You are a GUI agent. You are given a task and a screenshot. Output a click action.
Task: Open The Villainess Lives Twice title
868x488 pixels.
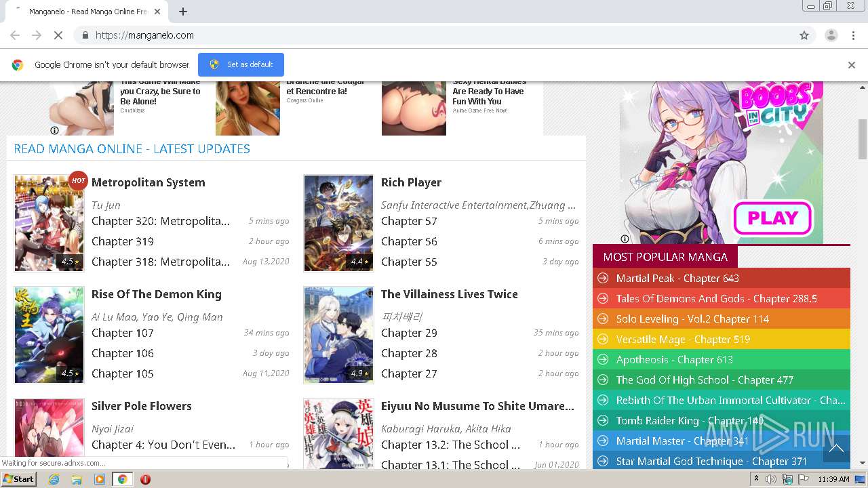(449, 294)
